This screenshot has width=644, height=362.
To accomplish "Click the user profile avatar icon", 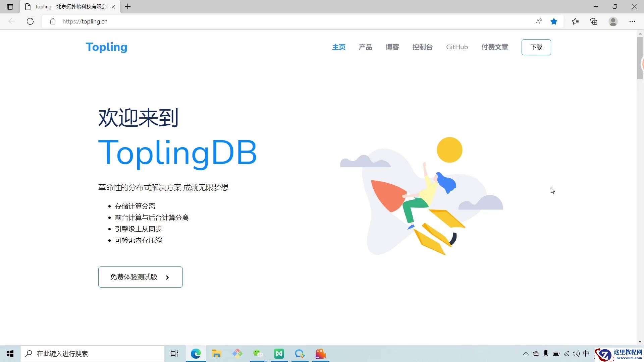I will click(613, 21).
